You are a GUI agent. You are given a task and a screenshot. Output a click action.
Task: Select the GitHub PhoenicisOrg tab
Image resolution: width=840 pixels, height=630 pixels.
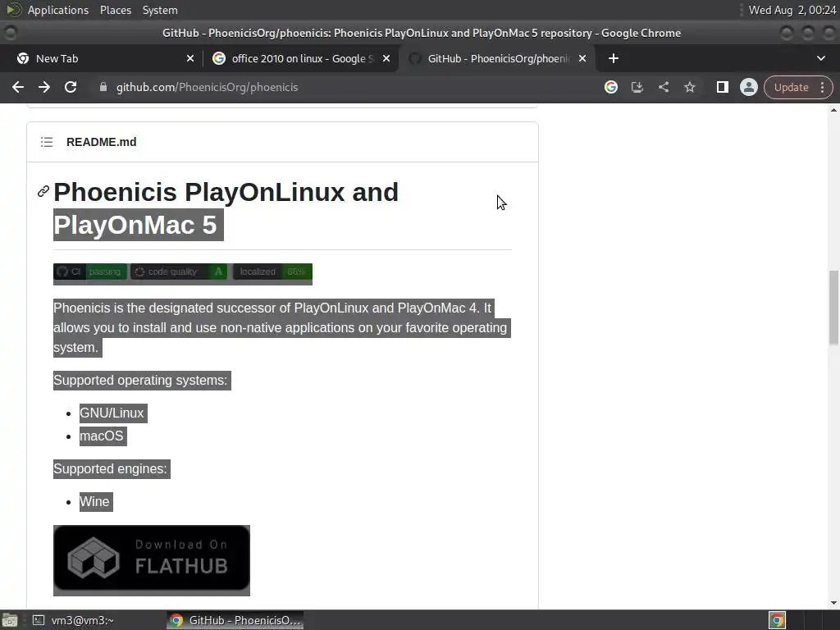click(x=495, y=58)
